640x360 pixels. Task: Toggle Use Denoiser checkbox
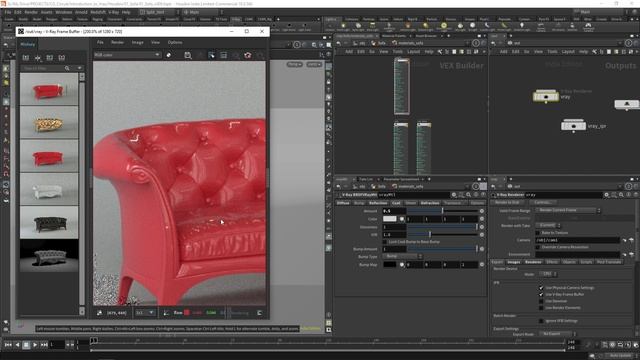pyautogui.click(x=541, y=301)
